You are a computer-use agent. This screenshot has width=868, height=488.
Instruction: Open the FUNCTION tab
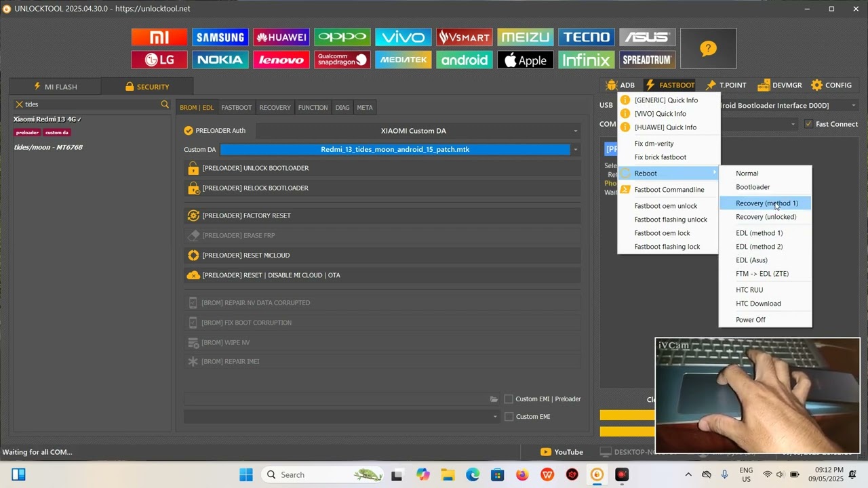[313, 107]
